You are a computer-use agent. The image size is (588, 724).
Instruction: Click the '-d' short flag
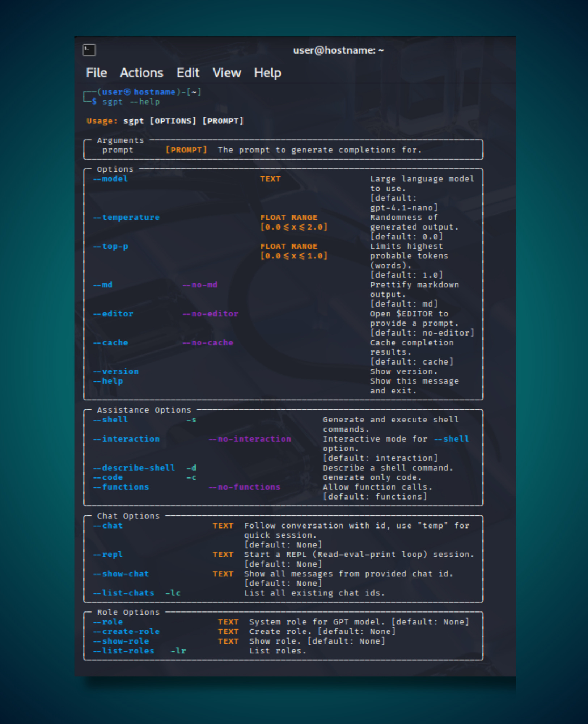click(191, 468)
